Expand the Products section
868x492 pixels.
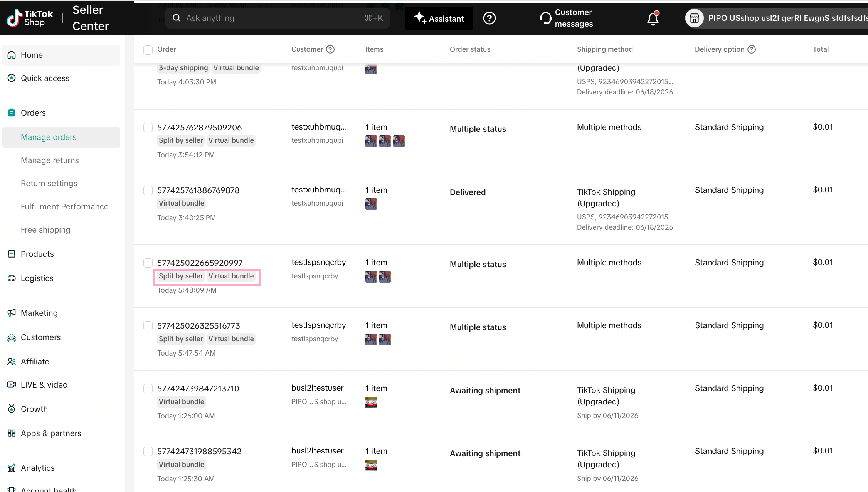click(61, 254)
